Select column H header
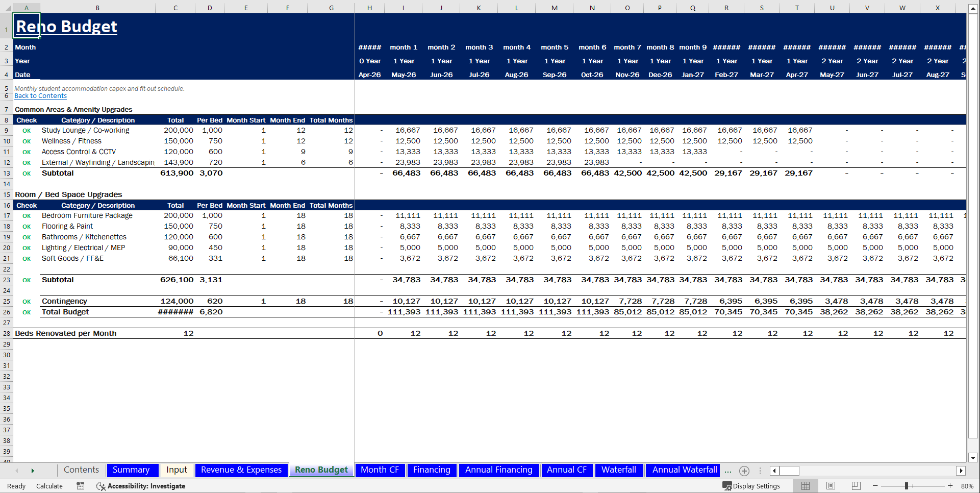This screenshot has height=493, width=980. [369, 8]
